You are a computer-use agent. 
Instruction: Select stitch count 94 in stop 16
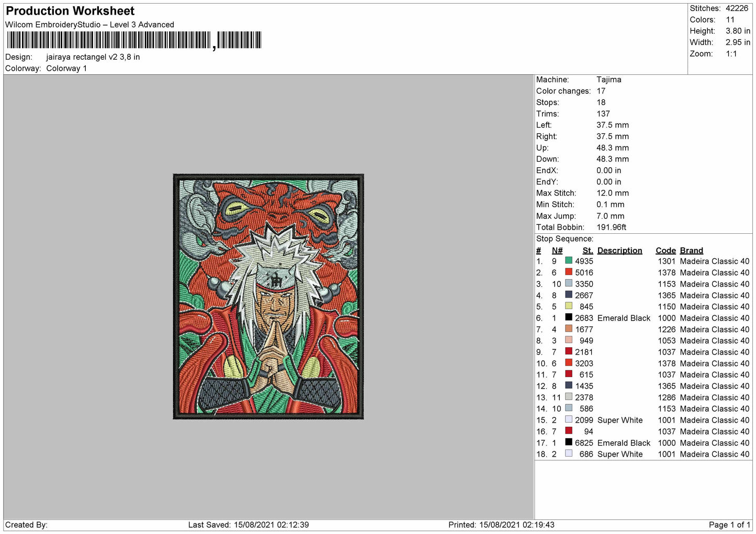[x=589, y=431]
